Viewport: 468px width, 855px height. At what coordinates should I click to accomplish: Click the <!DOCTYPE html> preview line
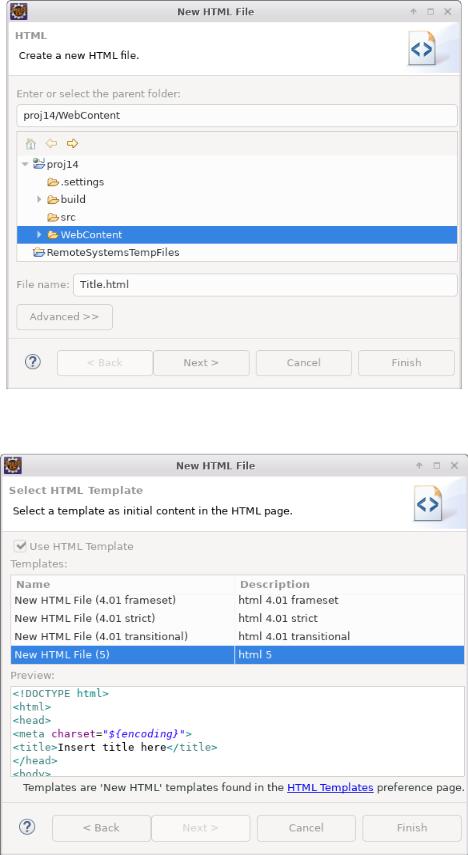61,694
